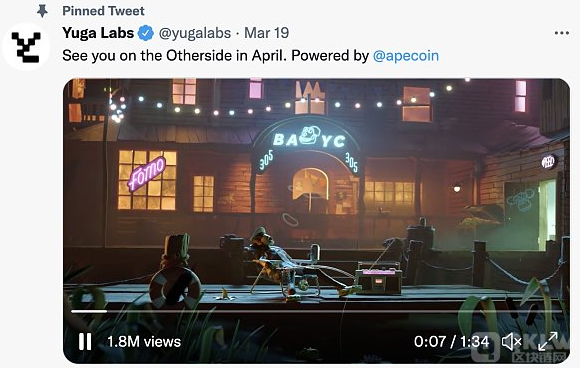Enter fullscreen using the expand arrows icon
580x368 pixels.
pyautogui.click(x=547, y=341)
